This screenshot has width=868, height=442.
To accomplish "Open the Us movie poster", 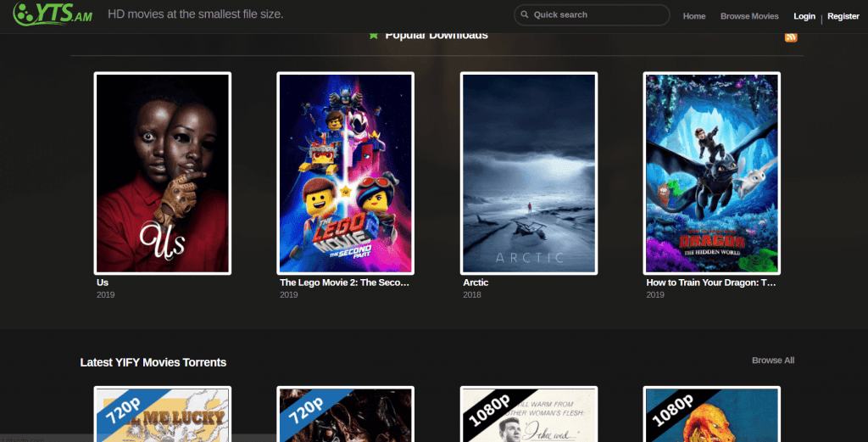I will [x=163, y=173].
